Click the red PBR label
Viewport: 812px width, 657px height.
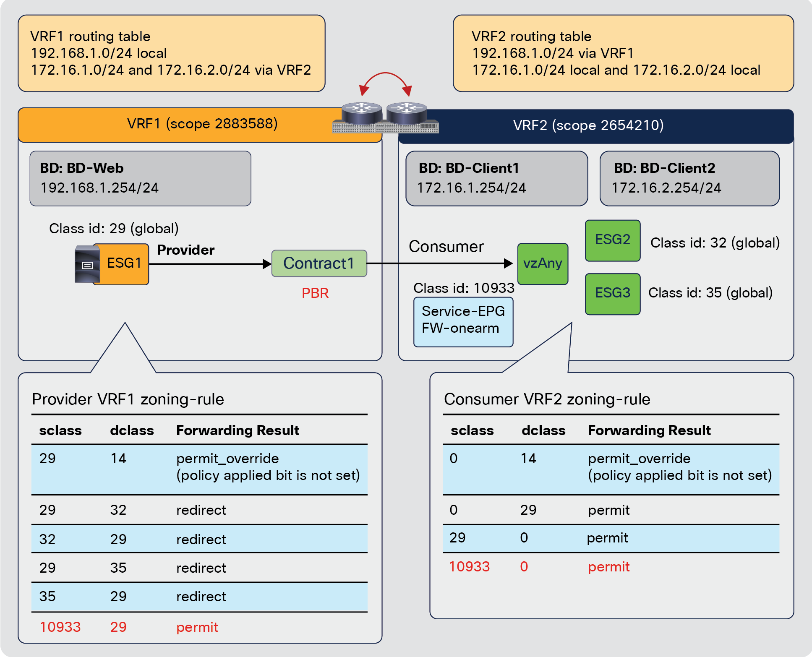pos(315,293)
